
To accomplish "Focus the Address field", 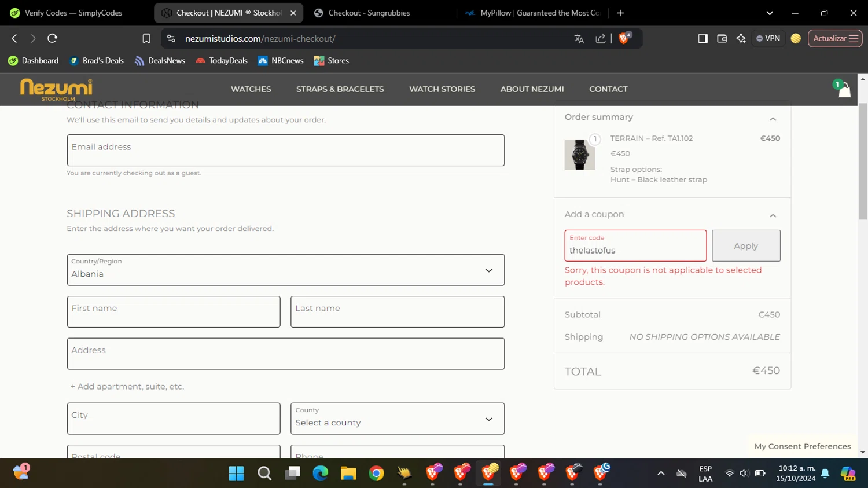I will 286,354.
